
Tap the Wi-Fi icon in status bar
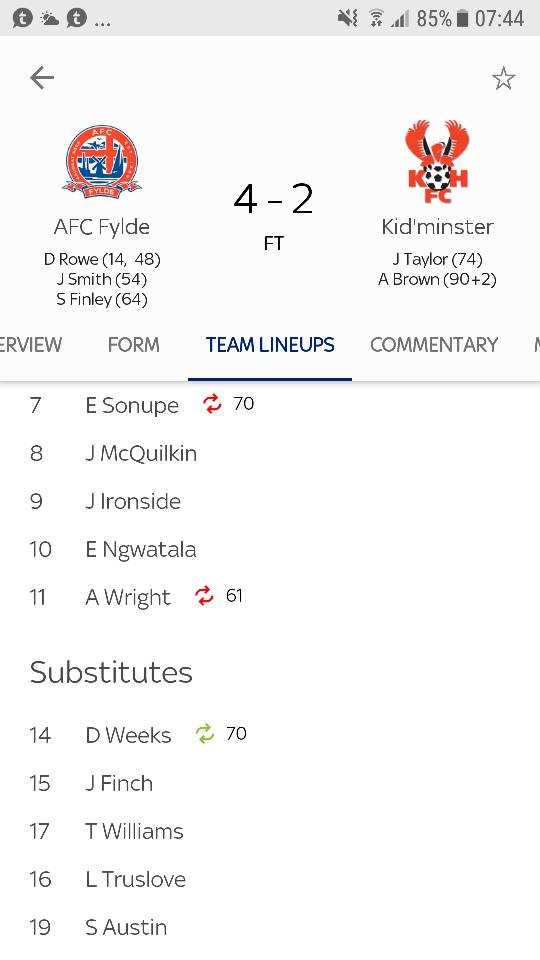click(375, 18)
